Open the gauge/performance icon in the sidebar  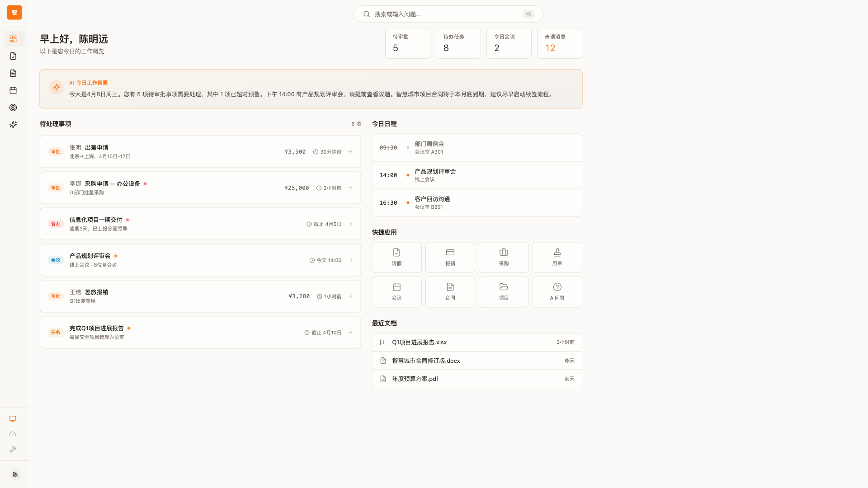[x=13, y=434]
